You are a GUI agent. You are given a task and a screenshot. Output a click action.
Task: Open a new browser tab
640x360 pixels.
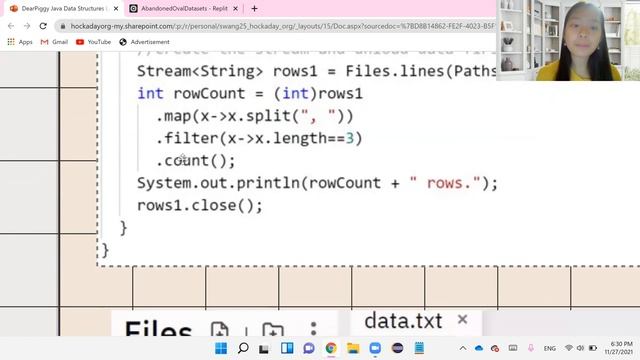click(254, 9)
